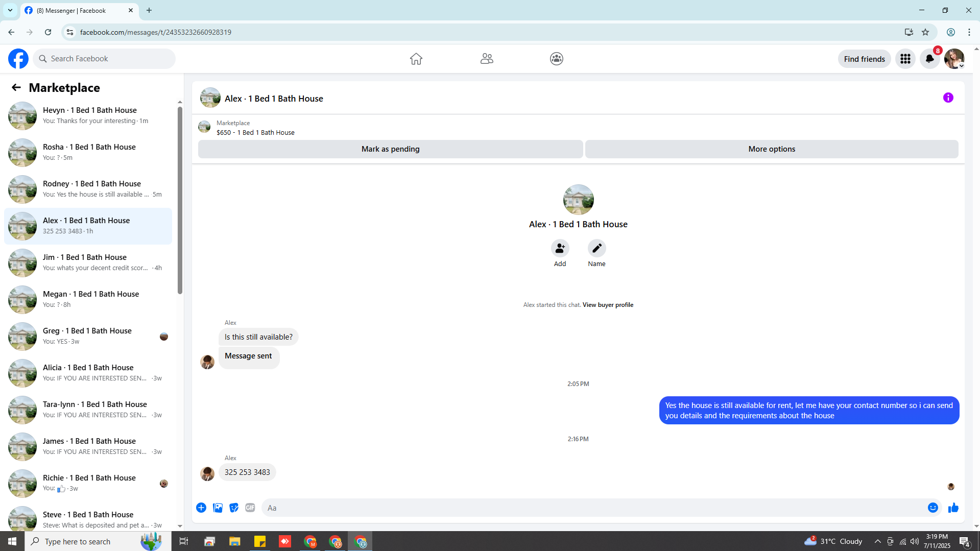Open the Facebook Home icon
This screenshot has height=551, width=980.
tap(416, 59)
